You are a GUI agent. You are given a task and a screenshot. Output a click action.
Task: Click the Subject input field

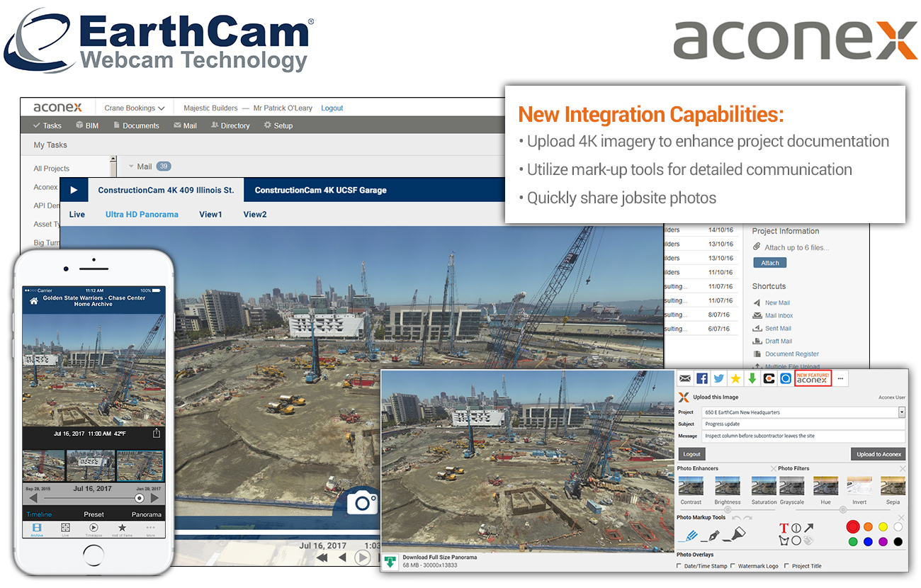tap(804, 424)
